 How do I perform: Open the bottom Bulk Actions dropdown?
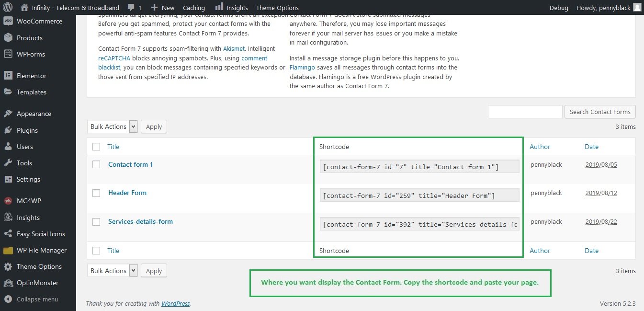pyautogui.click(x=113, y=271)
